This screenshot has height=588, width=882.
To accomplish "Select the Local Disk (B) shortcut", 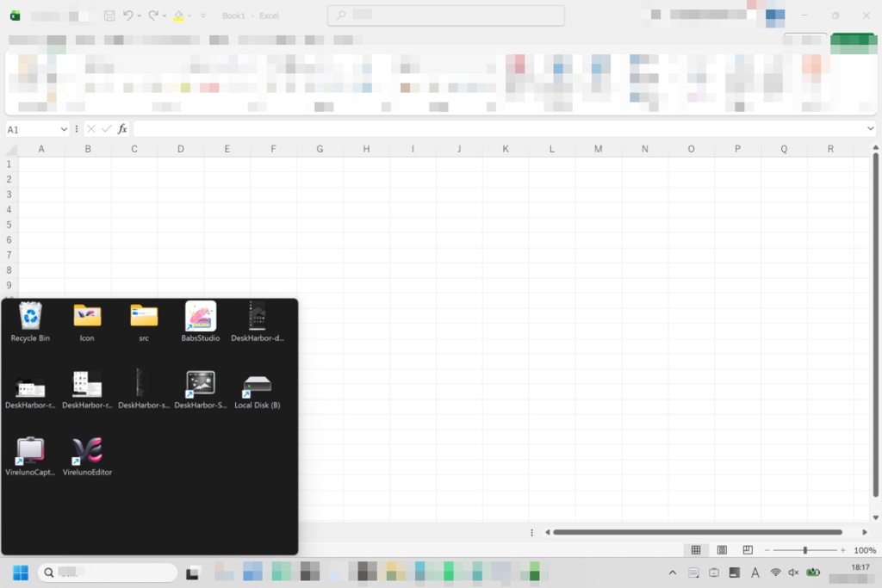I will 257,389.
